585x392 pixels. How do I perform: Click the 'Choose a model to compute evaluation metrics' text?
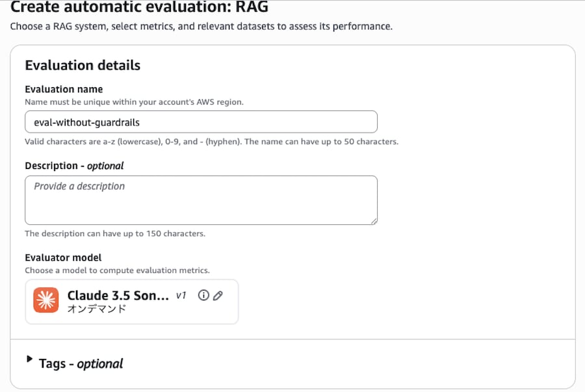coord(117,270)
